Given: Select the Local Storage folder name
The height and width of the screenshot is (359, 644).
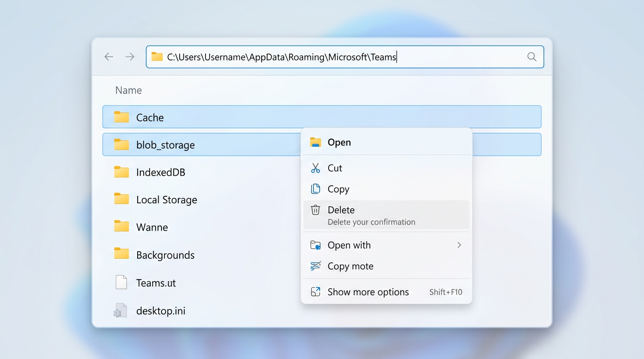Looking at the screenshot, I should 167,200.
